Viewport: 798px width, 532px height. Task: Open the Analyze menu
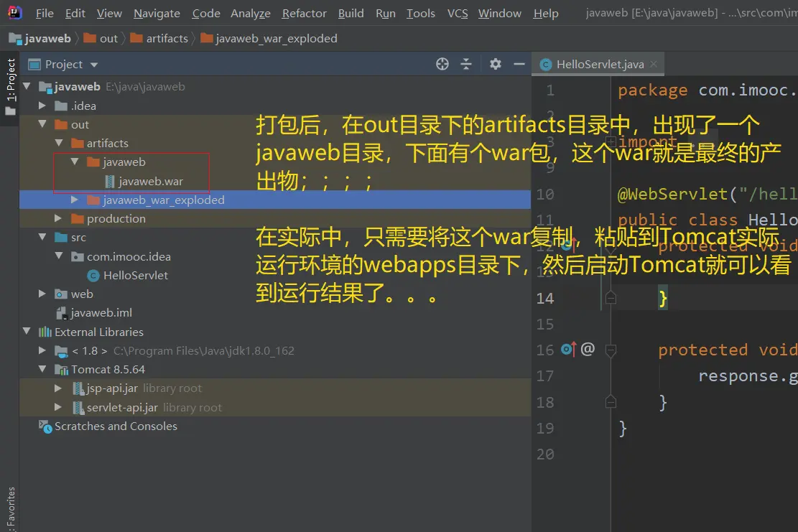[x=251, y=13]
